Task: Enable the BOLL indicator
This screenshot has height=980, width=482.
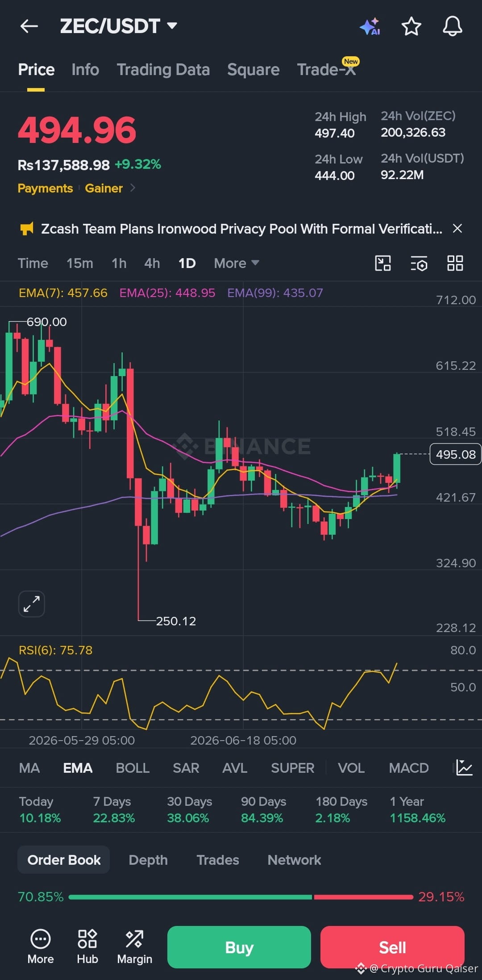Action: (133, 768)
